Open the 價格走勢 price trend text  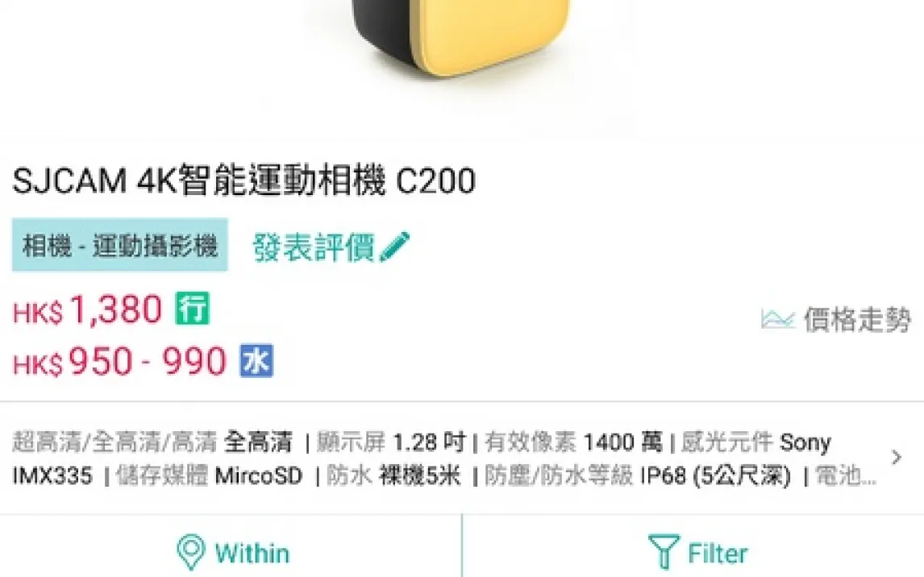[x=857, y=319]
